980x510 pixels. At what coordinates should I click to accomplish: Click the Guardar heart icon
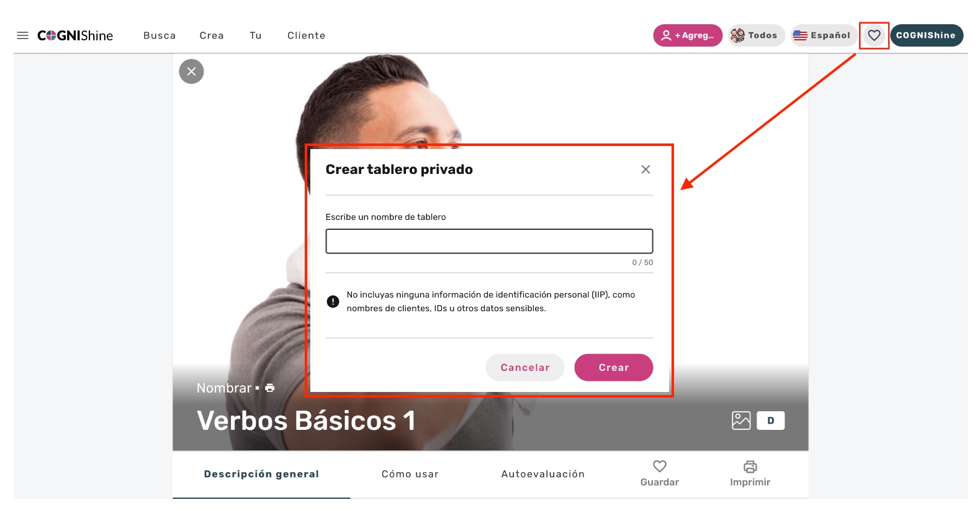click(x=659, y=467)
